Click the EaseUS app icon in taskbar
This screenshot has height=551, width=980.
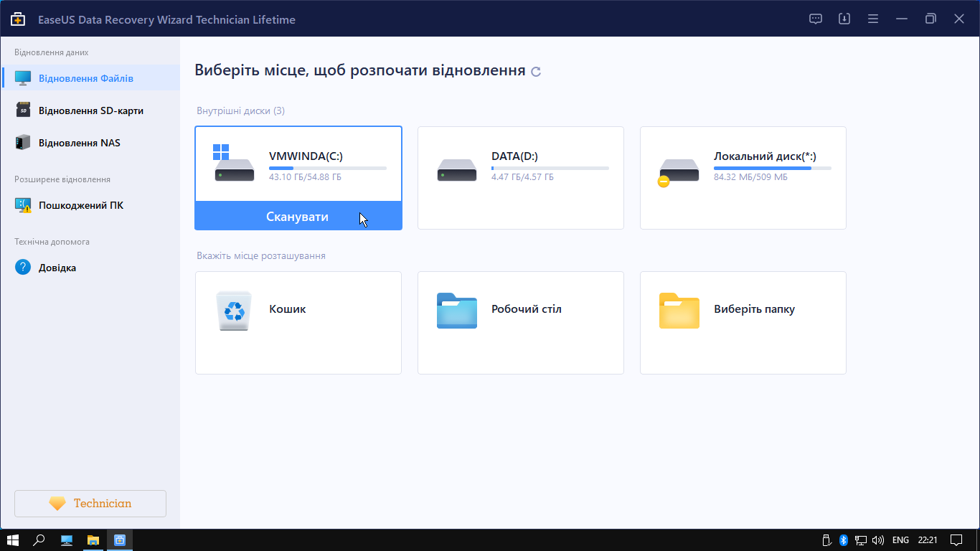[120, 540]
